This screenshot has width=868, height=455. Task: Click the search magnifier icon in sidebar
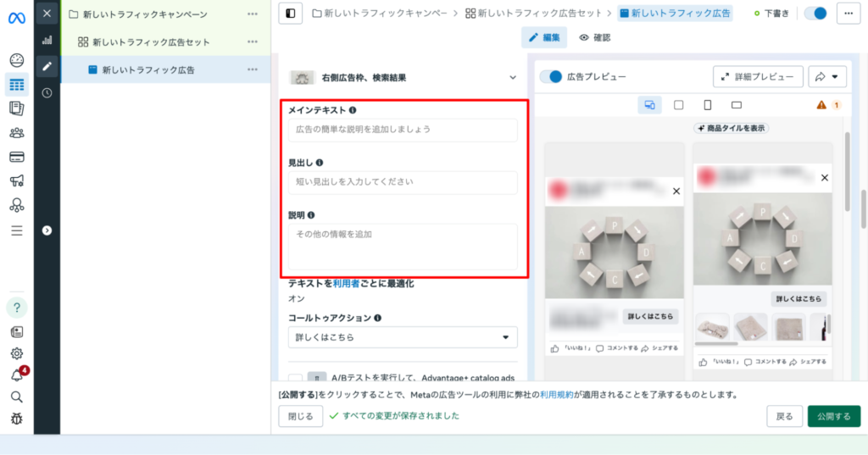[16, 397]
